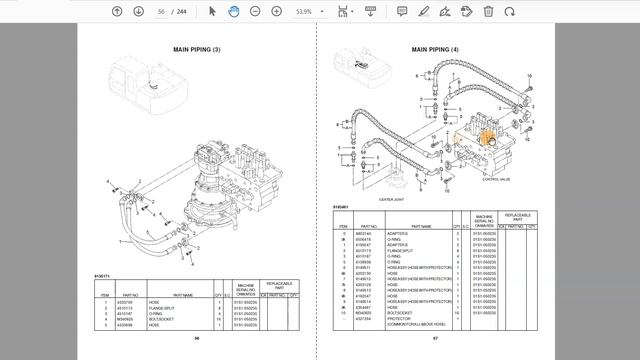640x360 pixels.
Task: Zoom in using the plus button
Action: point(276,11)
